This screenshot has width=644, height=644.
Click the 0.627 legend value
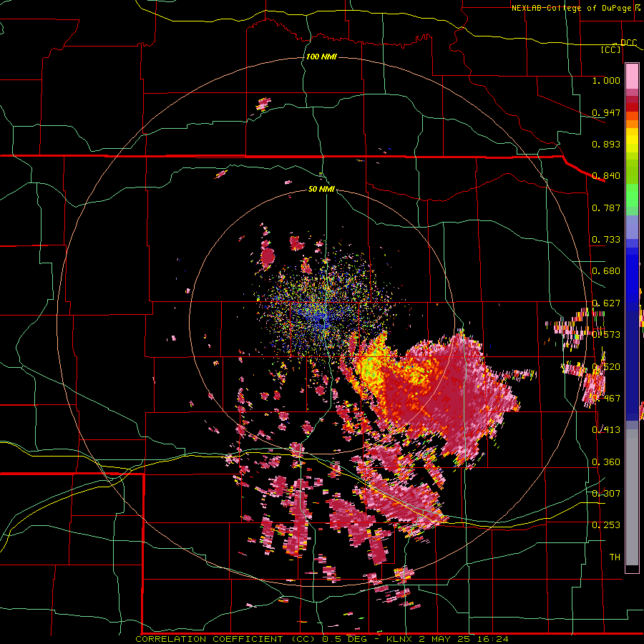coord(606,303)
